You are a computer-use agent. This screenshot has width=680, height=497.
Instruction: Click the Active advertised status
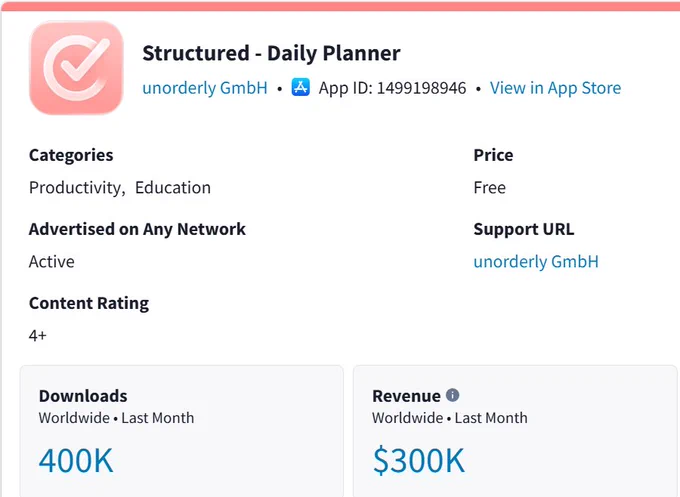pos(52,262)
